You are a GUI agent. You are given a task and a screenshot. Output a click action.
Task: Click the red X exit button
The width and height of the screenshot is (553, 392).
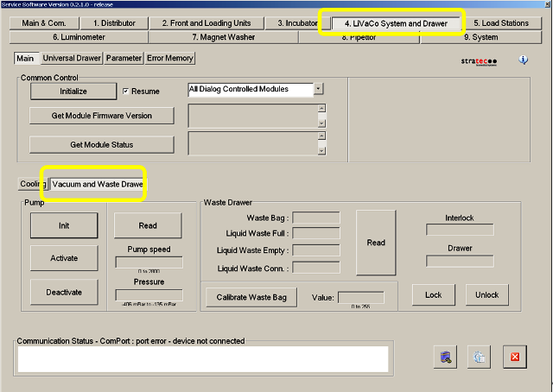515,357
